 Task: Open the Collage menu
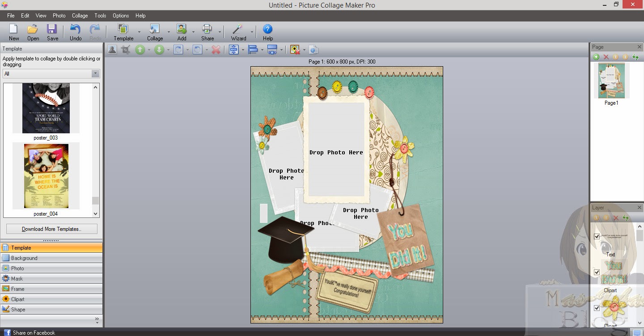click(80, 16)
